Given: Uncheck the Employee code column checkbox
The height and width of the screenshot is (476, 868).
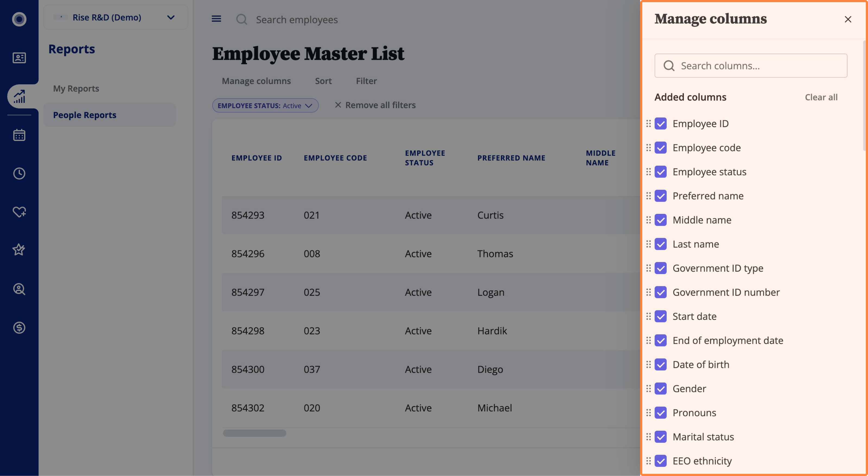Looking at the screenshot, I should click(660, 147).
